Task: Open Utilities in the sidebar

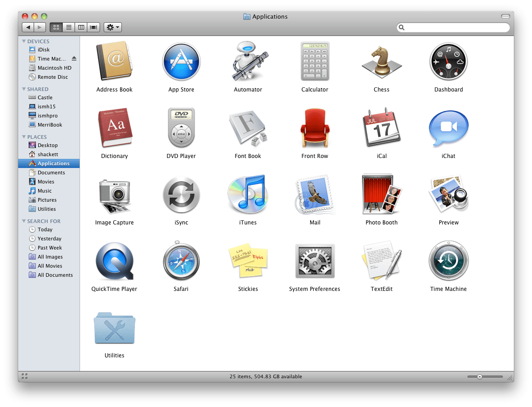Action: click(x=49, y=209)
